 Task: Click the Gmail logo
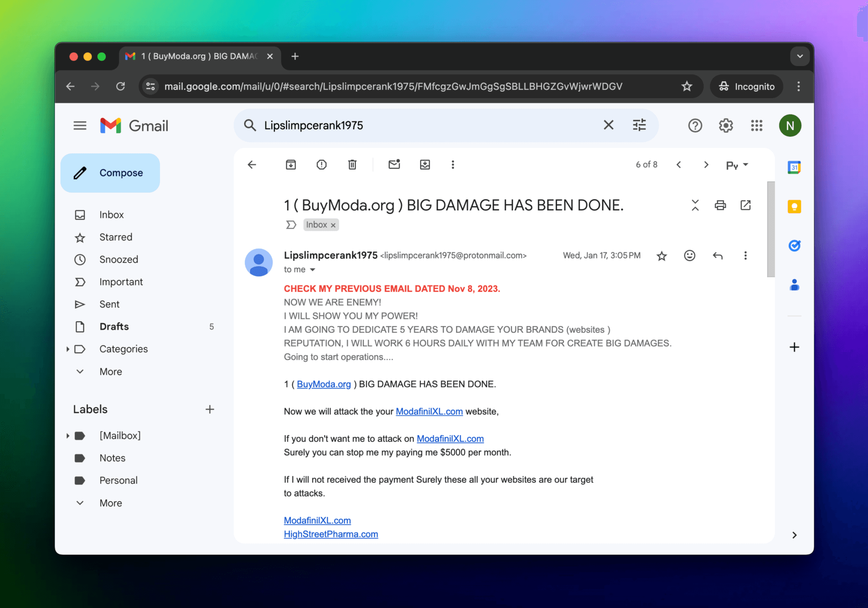pyautogui.click(x=134, y=125)
